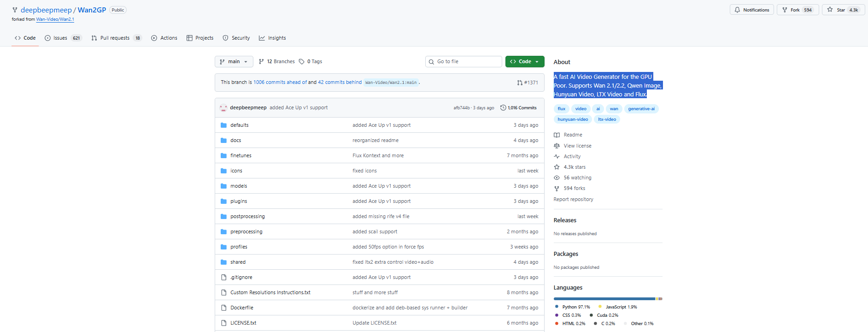Click the deepbeepmeep avatar image

pos(223,108)
